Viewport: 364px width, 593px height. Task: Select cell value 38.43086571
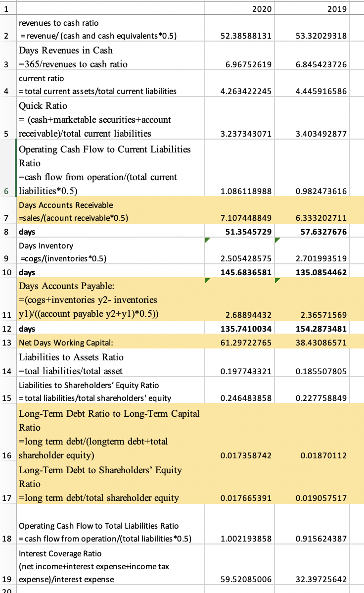pos(312,342)
